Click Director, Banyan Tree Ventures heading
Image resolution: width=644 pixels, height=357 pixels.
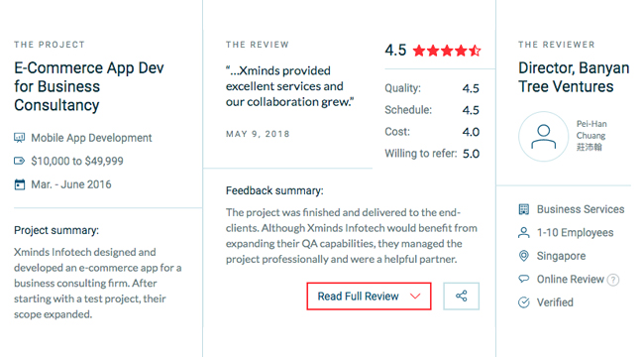coord(574,77)
